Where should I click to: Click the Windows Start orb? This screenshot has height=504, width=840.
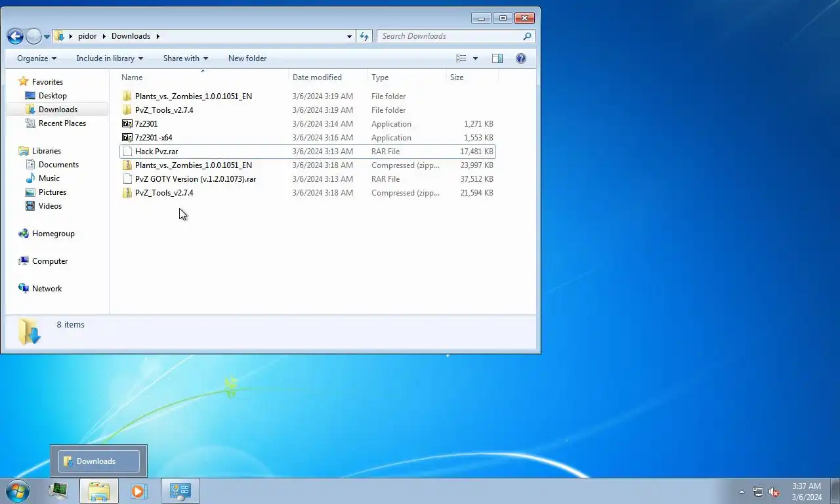[x=18, y=491]
